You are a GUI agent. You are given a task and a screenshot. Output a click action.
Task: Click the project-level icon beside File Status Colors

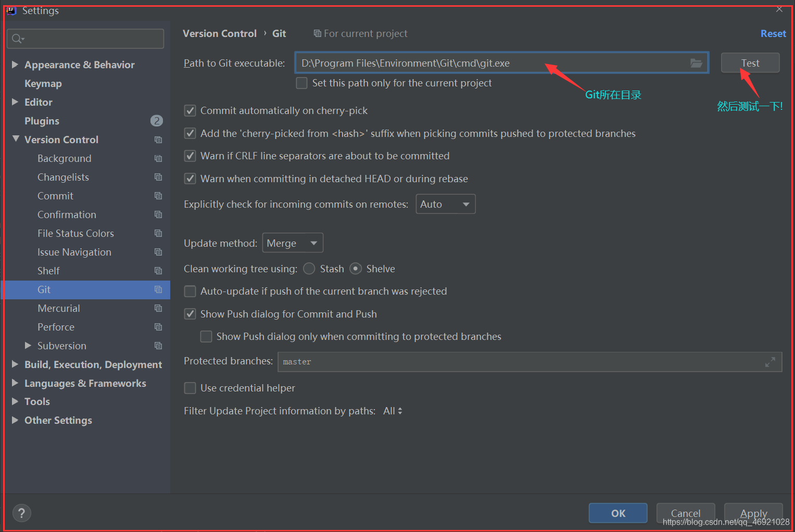[158, 233]
